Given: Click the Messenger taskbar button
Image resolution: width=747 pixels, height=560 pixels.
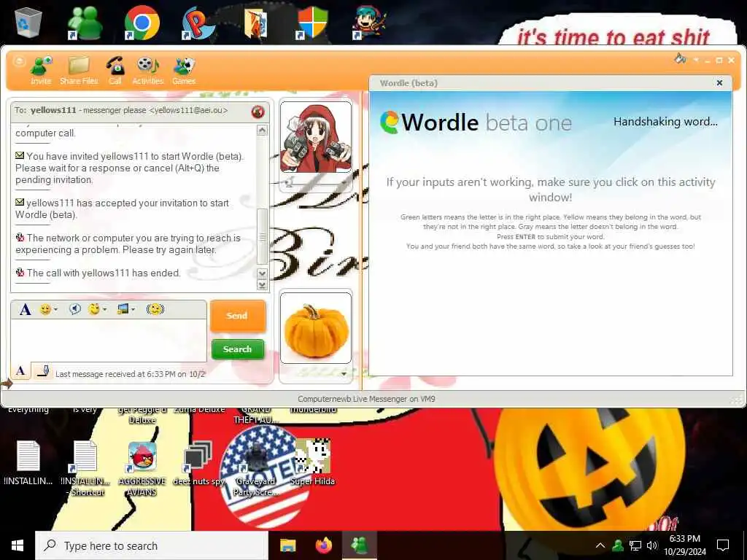Looking at the screenshot, I should coord(360,545).
